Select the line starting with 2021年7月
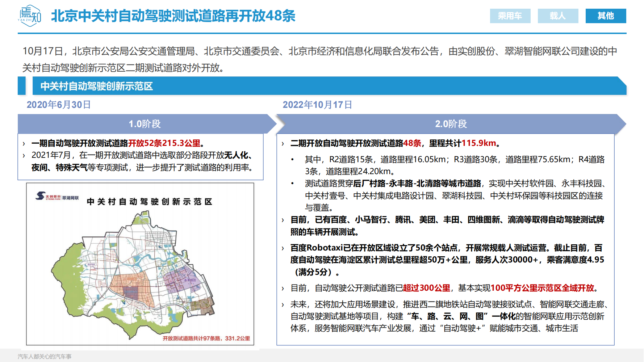This screenshot has width=644, height=362. pyautogui.click(x=143, y=161)
